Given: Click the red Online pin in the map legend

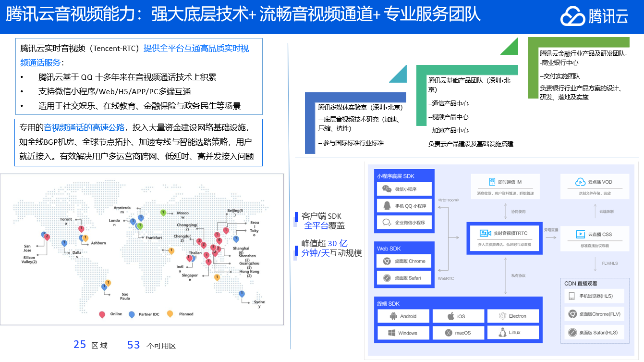Looking at the screenshot, I should [x=102, y=314].
